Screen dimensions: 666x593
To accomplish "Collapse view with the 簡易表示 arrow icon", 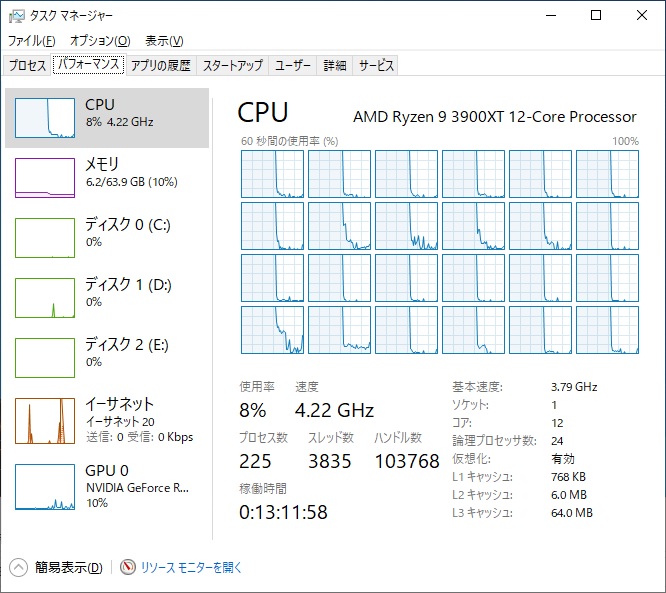I will point(18,567).
